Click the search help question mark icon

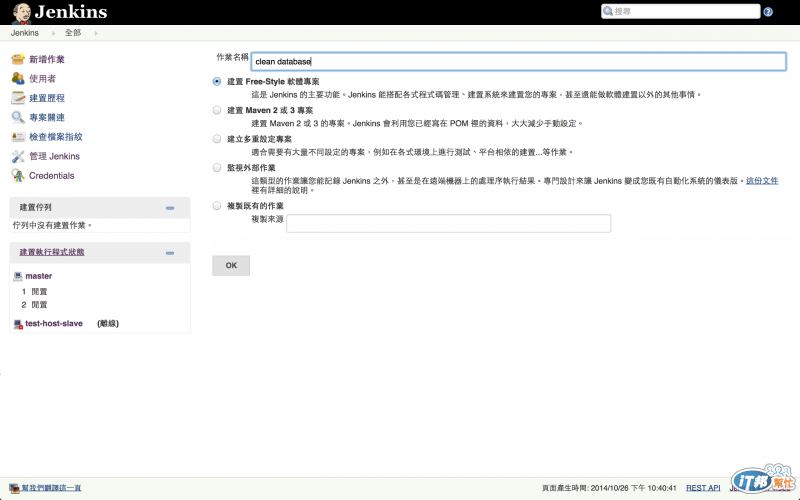point(768,12)
